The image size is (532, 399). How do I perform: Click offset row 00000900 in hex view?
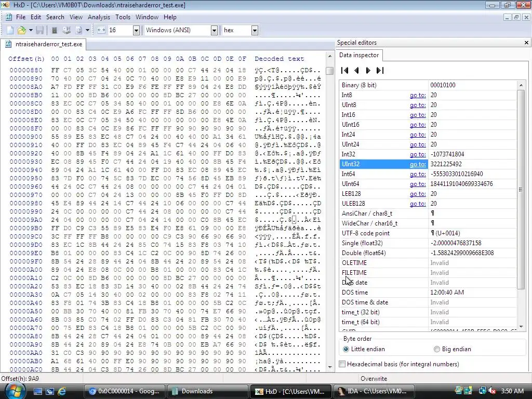[x=26, y=137]
